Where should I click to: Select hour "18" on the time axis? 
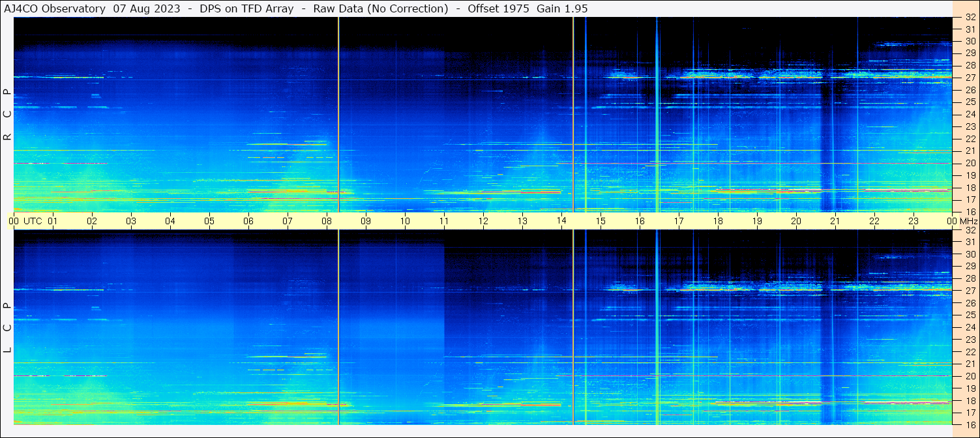[718, 221]
